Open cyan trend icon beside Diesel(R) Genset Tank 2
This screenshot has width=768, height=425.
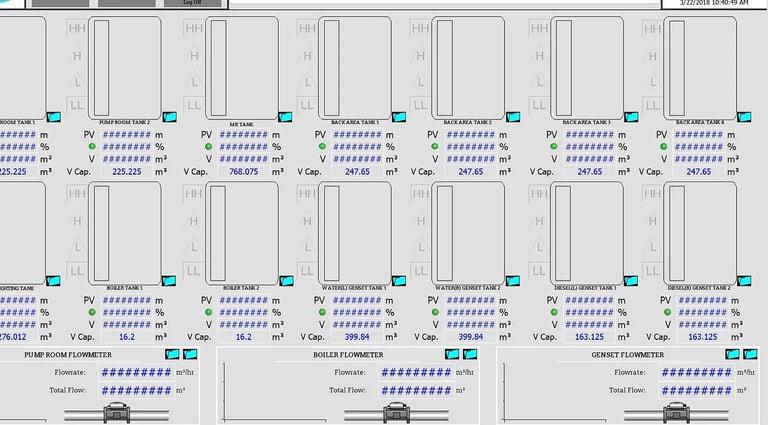(744, 281)
